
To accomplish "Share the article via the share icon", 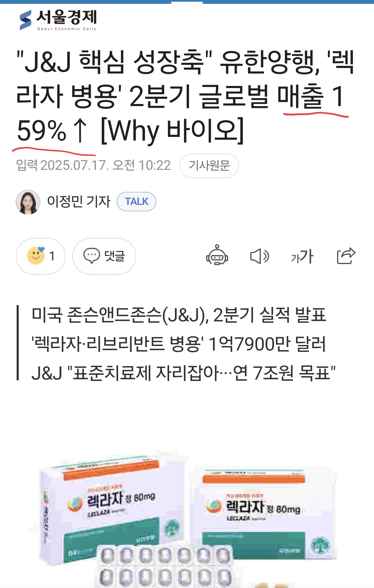I will pos(346,256).
